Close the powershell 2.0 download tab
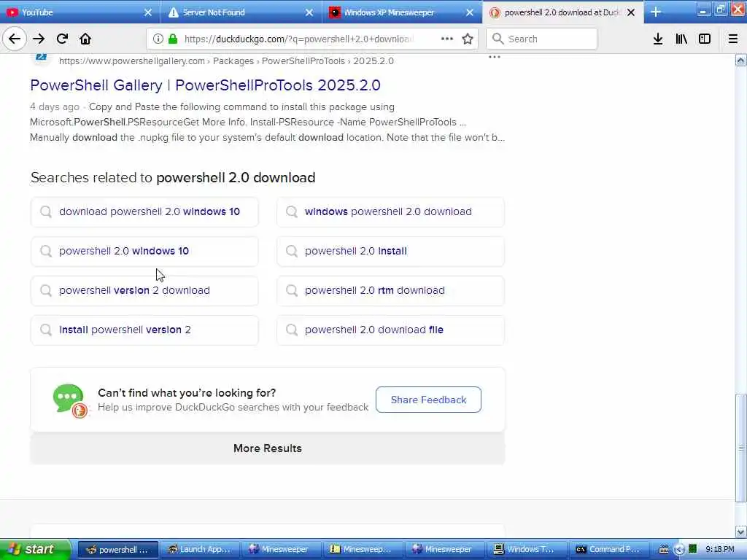747x560 pixels. [x=631, y=12]
